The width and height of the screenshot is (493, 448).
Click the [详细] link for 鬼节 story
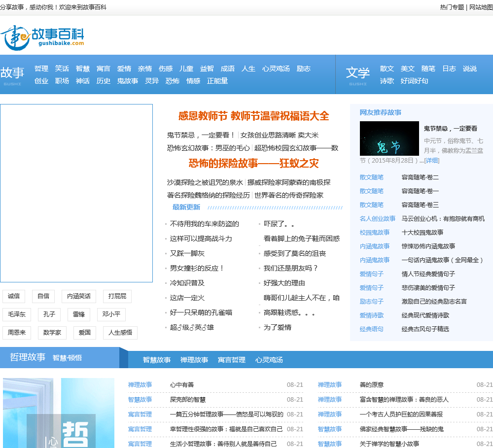431,161
